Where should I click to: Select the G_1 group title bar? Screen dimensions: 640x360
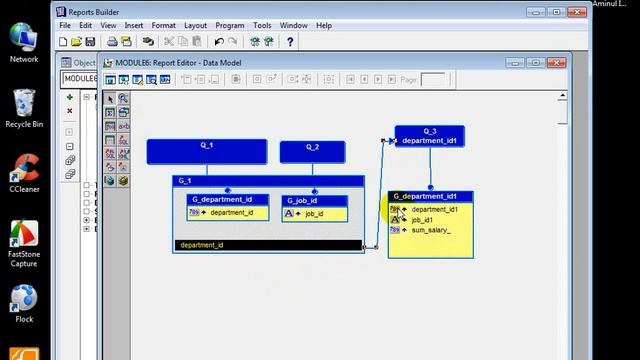pyautogui.click(x=269, y=181)
